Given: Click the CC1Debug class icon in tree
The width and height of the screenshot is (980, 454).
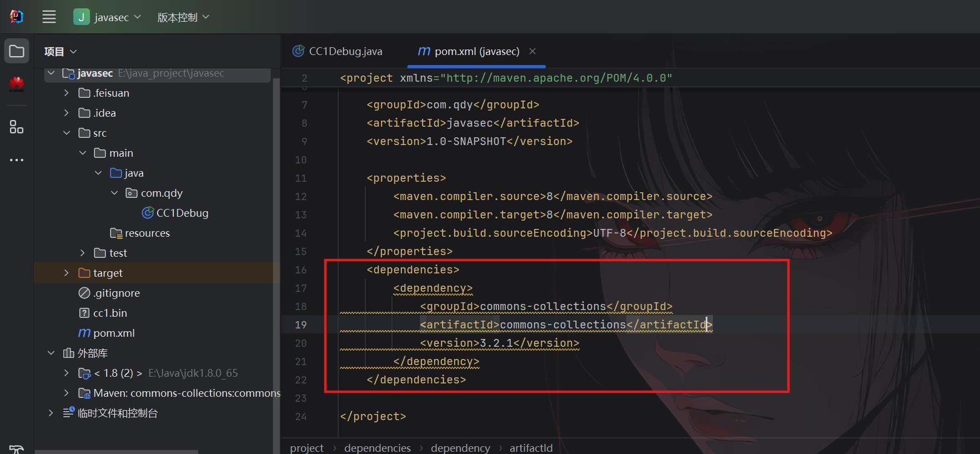Looking at the screenshot, I should 148,213.
